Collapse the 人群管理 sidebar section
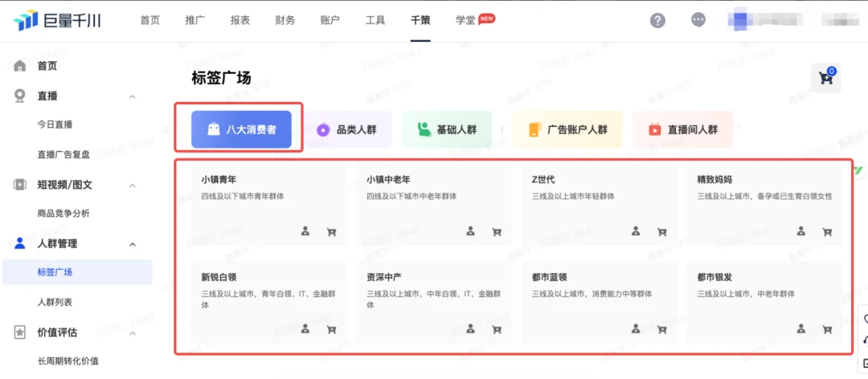 133,244
